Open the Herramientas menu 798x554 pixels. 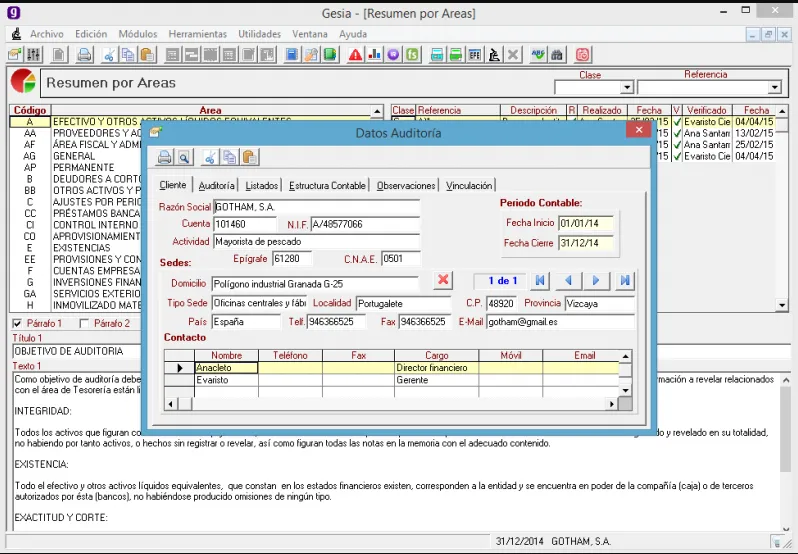click(197, 34)
